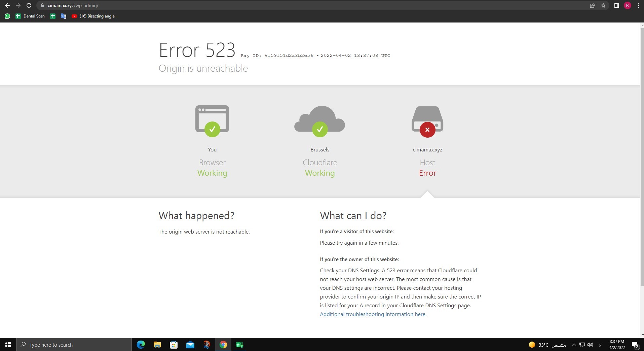The height and width of the screenshot is (351, 644).
Task: View site information via the lock icon
Action: pos(42,5)
